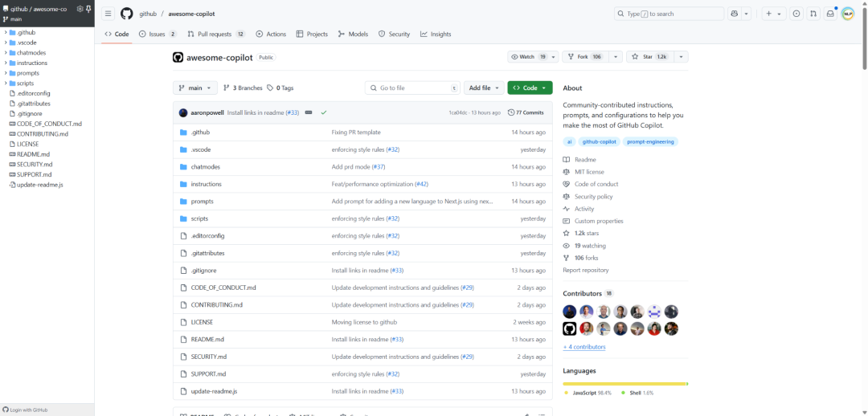
Task: Open the 77 Commits history link
Action: click(526, 113)
